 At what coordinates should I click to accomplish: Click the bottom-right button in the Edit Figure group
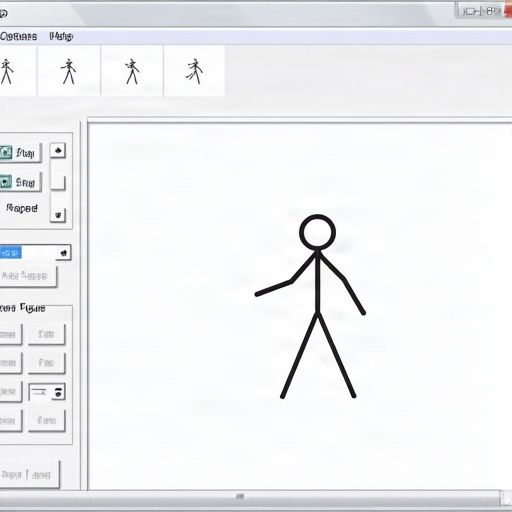click(x=47, y=421)
